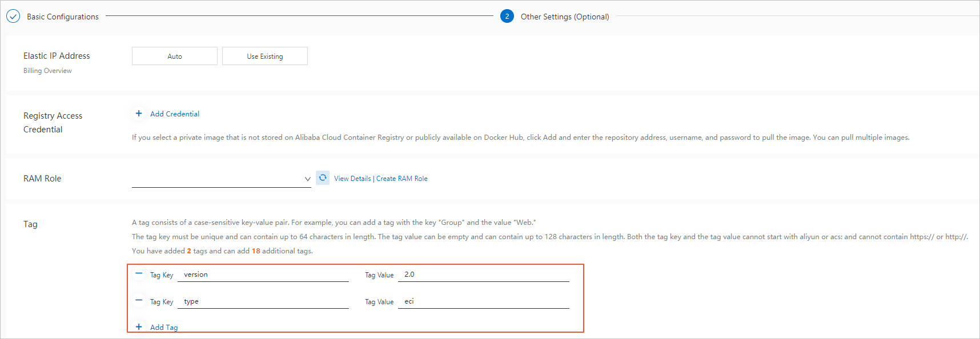The image size is (980, 339).
Task: Edit the Tag Value field containing eci
Action: (x=484, y=301)
